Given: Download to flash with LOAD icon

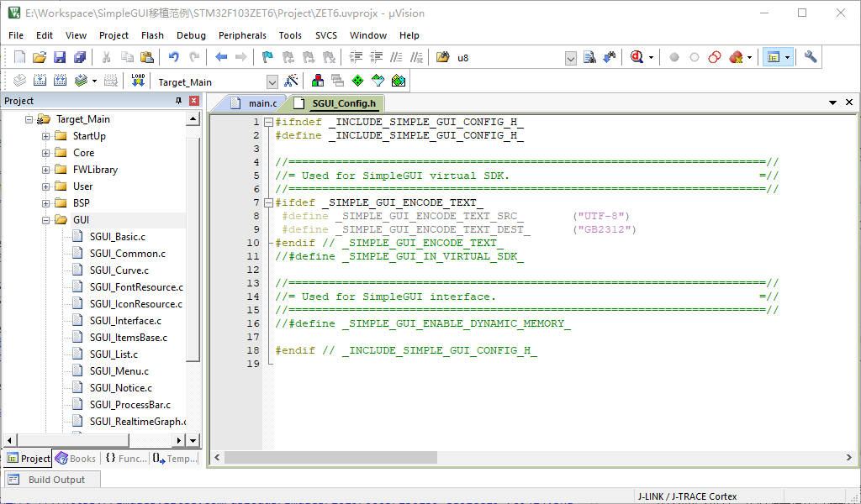Looking at the screenshot, I should point(138,81).
